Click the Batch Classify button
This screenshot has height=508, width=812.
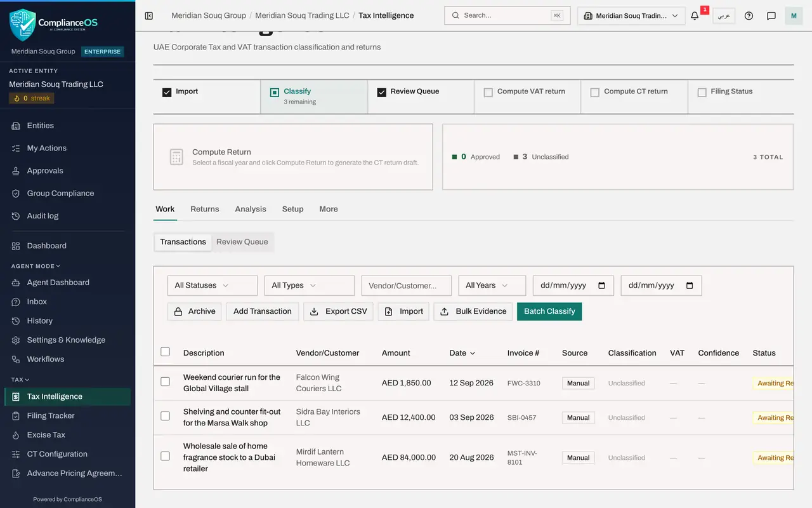tap(549, 311)
